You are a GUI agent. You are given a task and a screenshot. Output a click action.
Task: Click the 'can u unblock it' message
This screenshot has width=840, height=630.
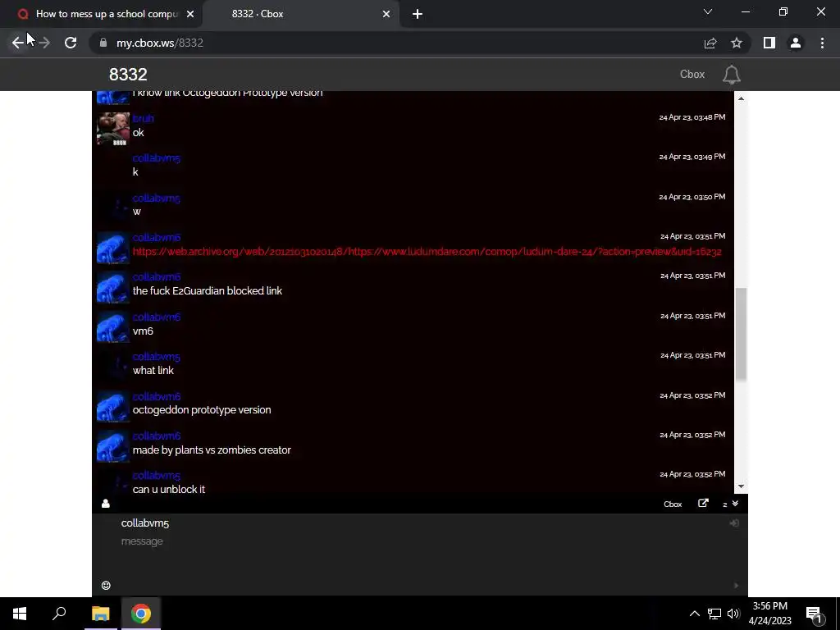click(x=169, y=489)
